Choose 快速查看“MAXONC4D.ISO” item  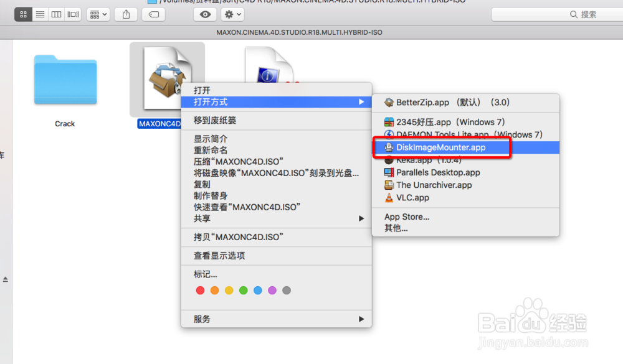pos(276,207)
